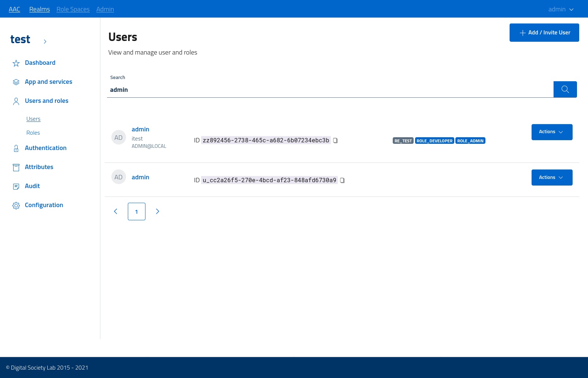Select the Roles submenu item

pos(33,133)
